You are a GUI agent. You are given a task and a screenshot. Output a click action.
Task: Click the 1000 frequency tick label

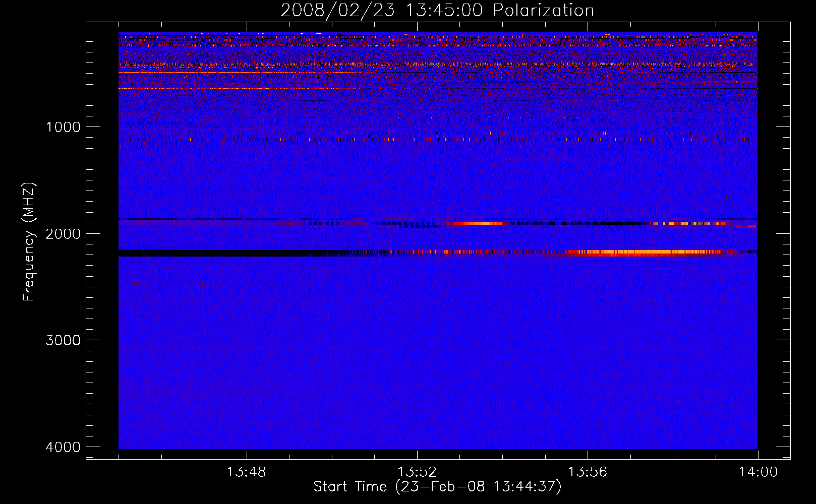(x=63, y=127)
